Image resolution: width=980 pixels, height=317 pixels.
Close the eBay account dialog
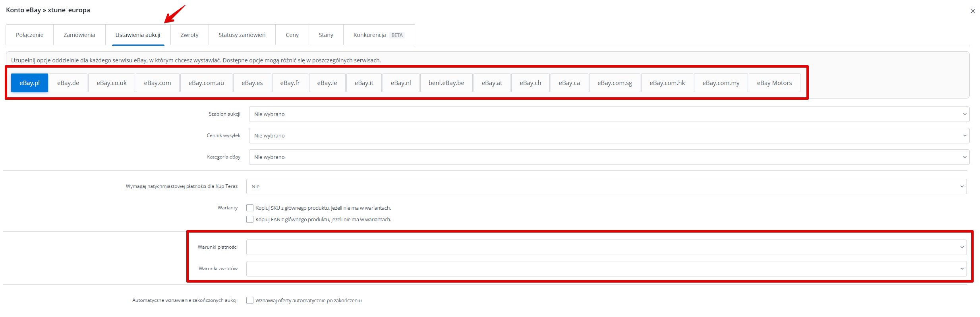coord(972,11)
